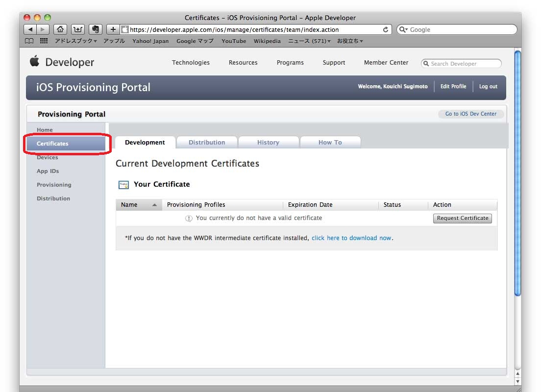This screenshot has height=392, width=541.
Task: Click the vertical page scrollbar
Action: click(x=517, y=171)
